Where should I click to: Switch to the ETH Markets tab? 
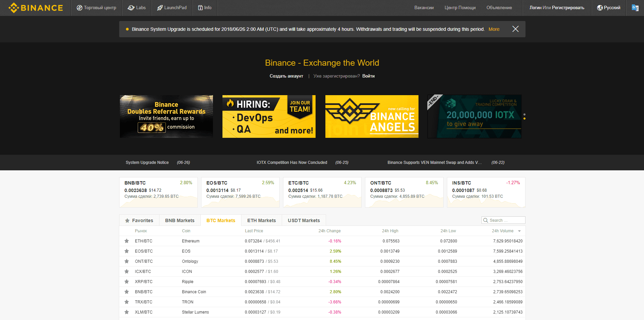coord(261,220)
